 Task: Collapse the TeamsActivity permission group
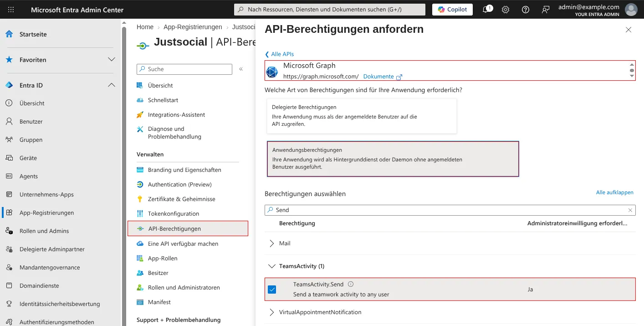pyautogui.click(x=272, y=266)
